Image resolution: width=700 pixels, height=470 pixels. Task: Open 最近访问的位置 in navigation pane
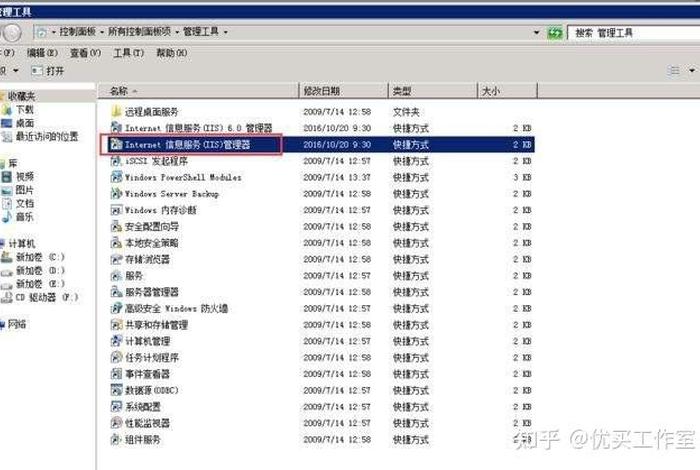[46, 136]
